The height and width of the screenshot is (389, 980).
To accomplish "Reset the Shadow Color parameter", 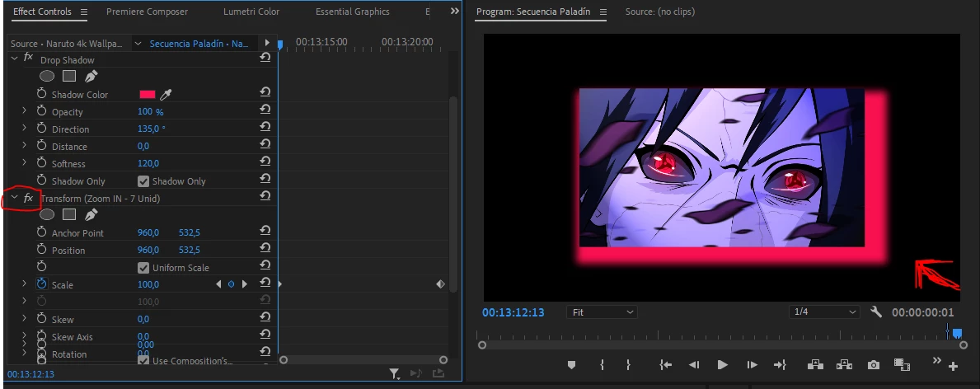I will click(x=265, y=92).
